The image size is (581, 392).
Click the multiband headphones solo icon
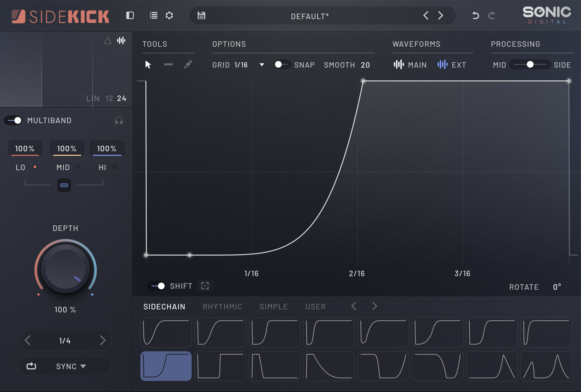pos(119,121)
